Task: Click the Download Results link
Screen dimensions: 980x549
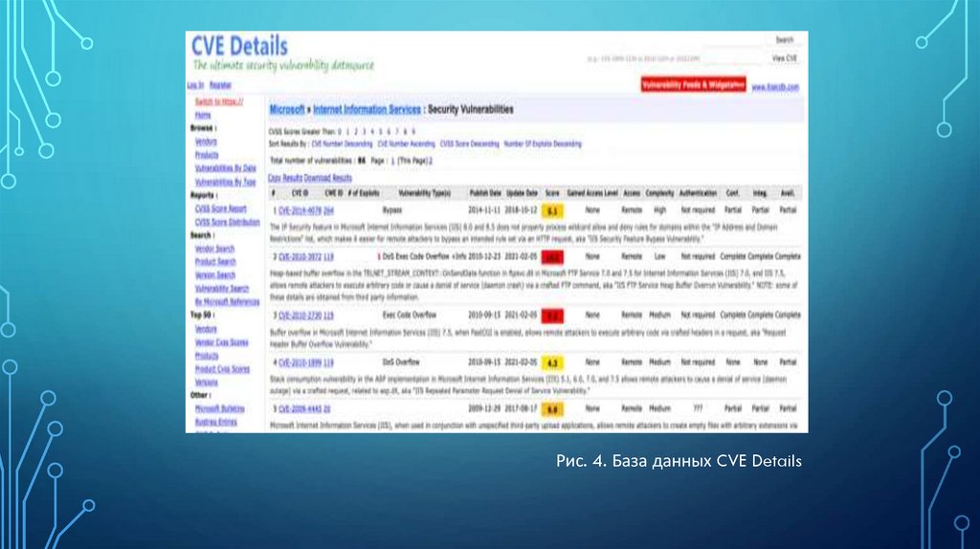Action: point(327,178)
